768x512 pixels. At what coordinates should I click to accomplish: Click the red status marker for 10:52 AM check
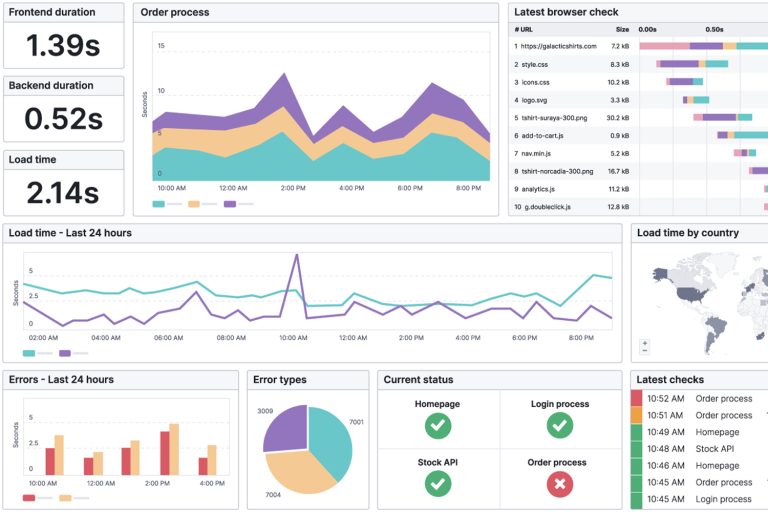pyautogui.click(x=637, y=398)
